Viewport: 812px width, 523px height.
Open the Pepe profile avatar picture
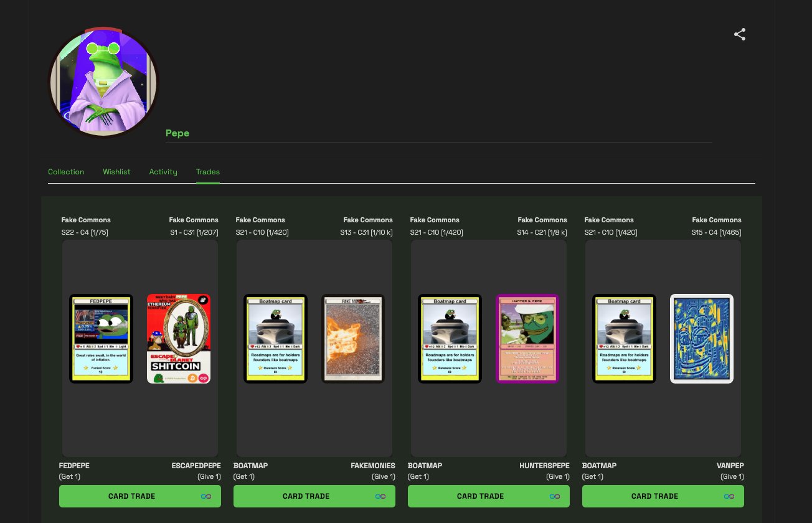(103, 82)
